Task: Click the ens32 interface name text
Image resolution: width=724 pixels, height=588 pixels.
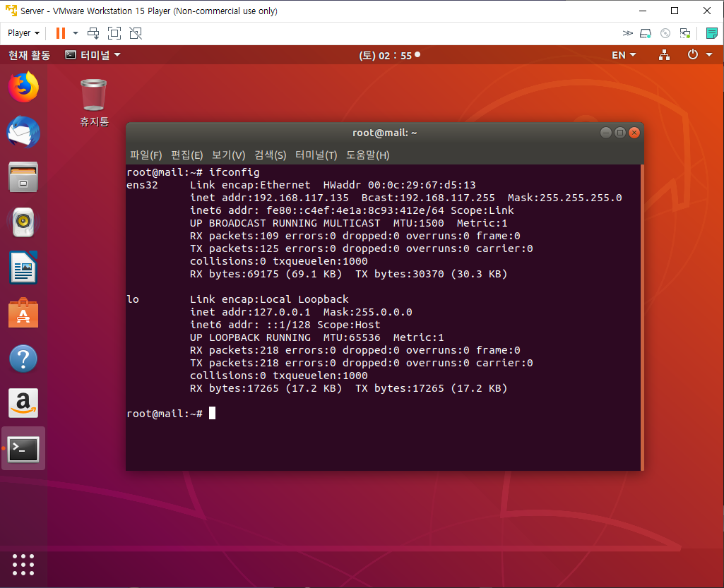Action: pos(142,185)
